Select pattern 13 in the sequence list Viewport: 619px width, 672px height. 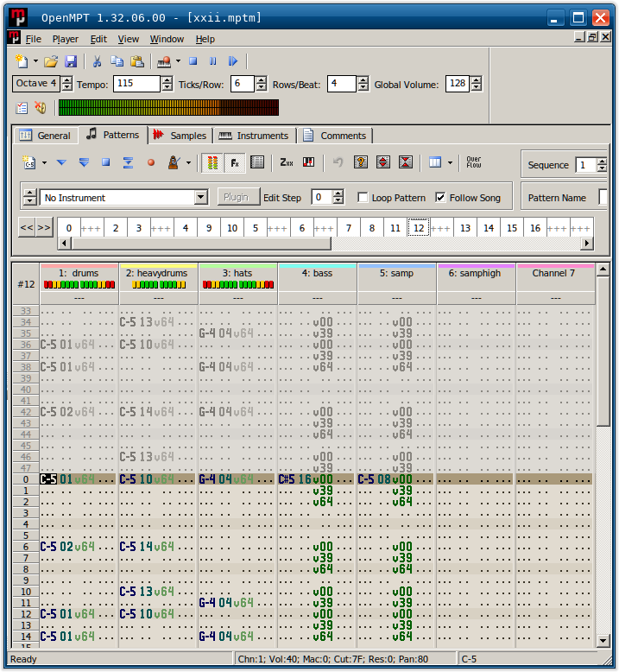(465, 228)
